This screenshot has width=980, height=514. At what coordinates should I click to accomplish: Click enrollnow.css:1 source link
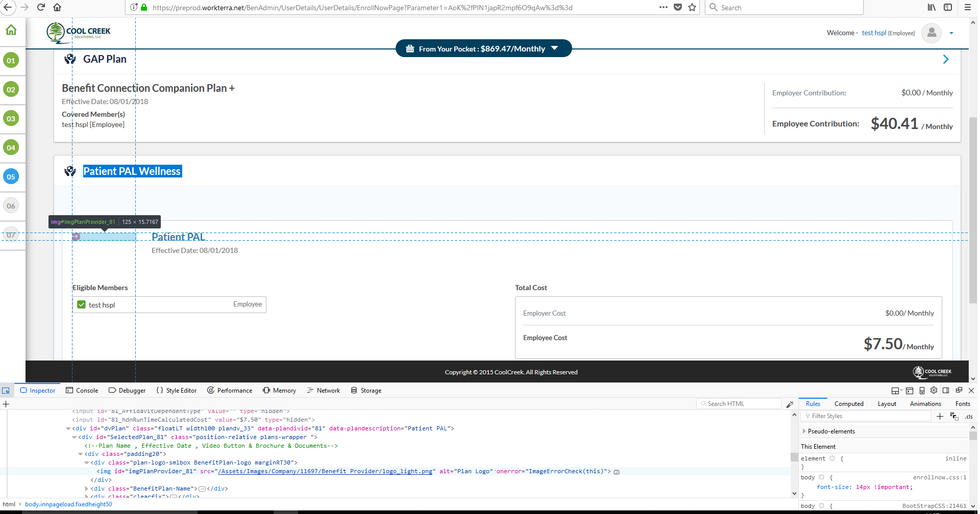940,477
